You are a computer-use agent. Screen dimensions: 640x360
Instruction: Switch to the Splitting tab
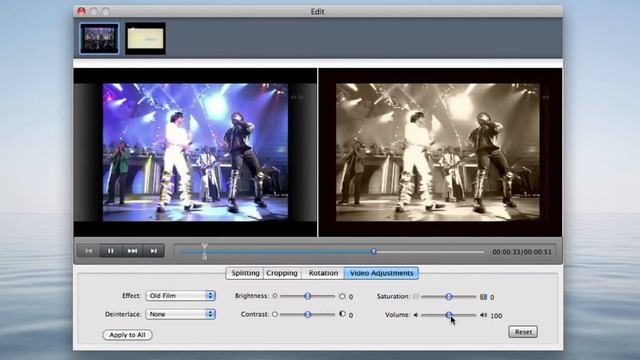pyautogui.click(x=245, y=273)
